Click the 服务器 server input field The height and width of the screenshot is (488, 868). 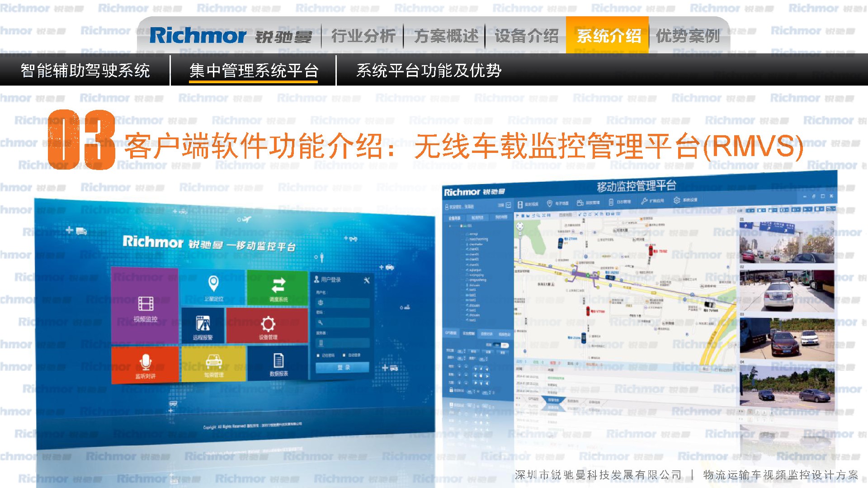(343, 343)
